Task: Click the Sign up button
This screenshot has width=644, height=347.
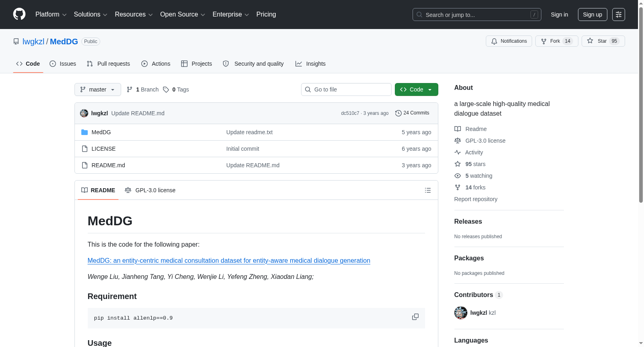Action: (x=592, y=15)
